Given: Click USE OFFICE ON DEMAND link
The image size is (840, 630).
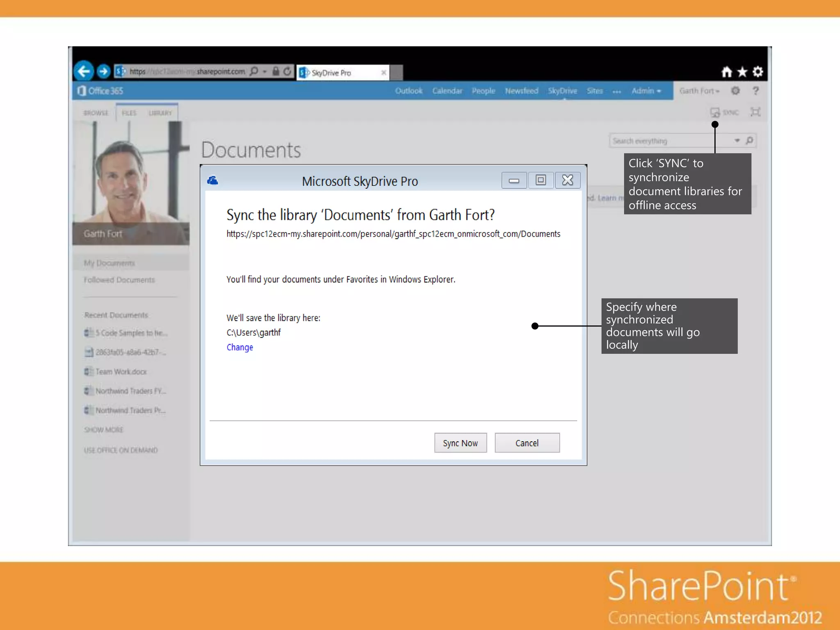Looking at the screenshot, I should 121,450.
